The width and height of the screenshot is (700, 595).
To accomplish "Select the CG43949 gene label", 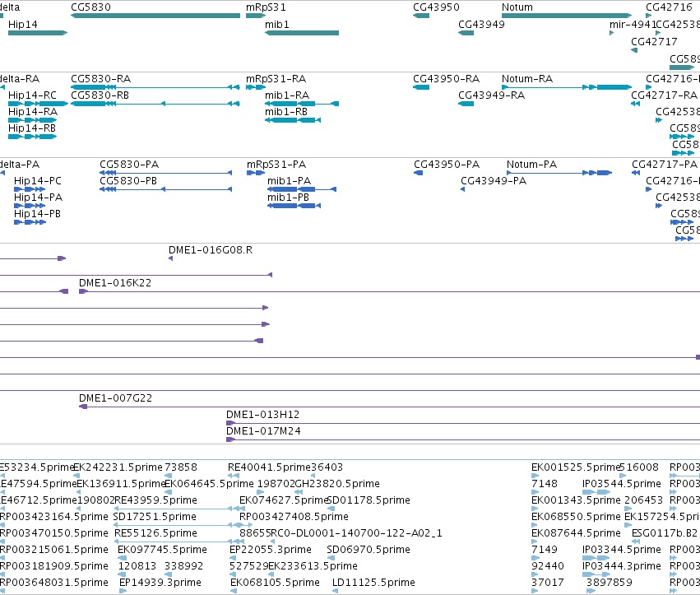I will [481, 24].
